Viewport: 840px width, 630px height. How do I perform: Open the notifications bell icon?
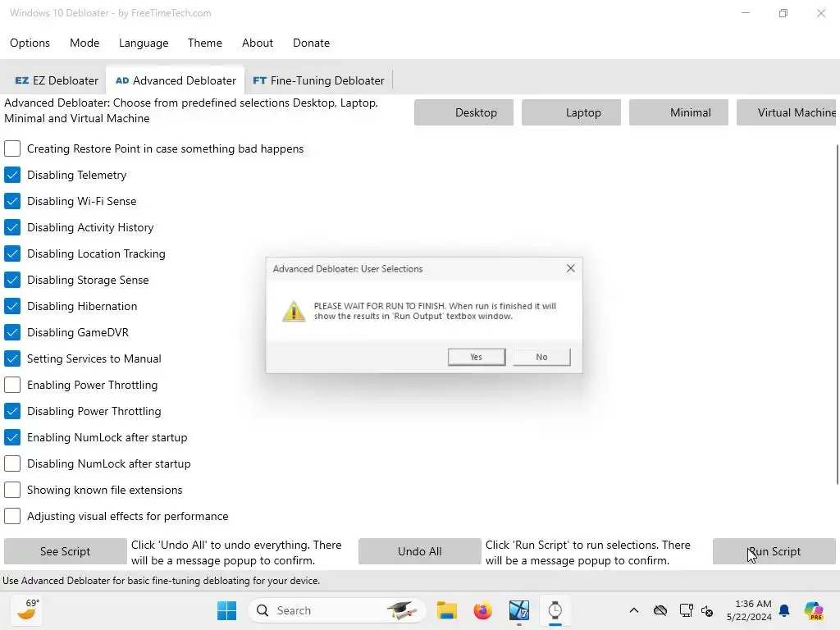point(784,610)
